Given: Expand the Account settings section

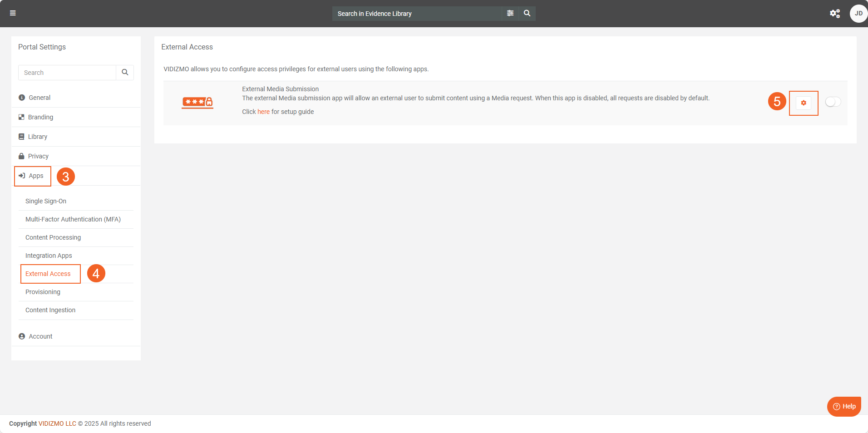Looking at the screenshot, I should (40, 336).
